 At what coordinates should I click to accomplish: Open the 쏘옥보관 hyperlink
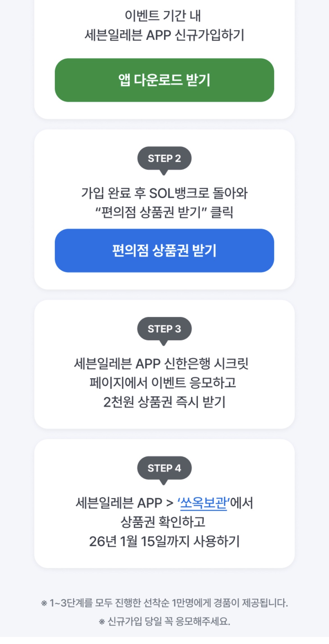click(203, 503)
